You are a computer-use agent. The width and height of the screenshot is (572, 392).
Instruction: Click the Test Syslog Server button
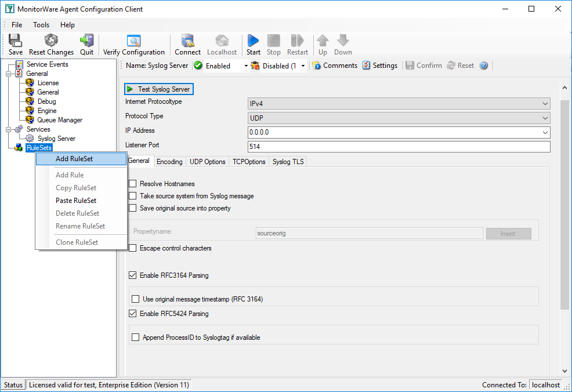point(159,89)
